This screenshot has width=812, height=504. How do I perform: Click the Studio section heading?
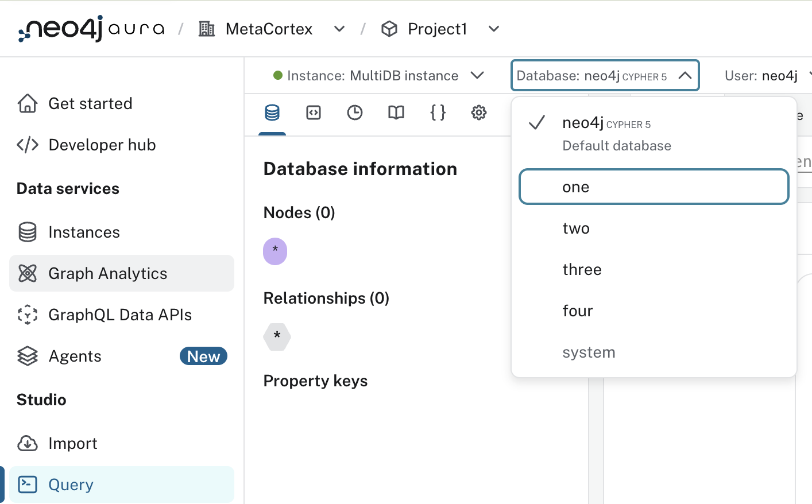coord(41,400)
